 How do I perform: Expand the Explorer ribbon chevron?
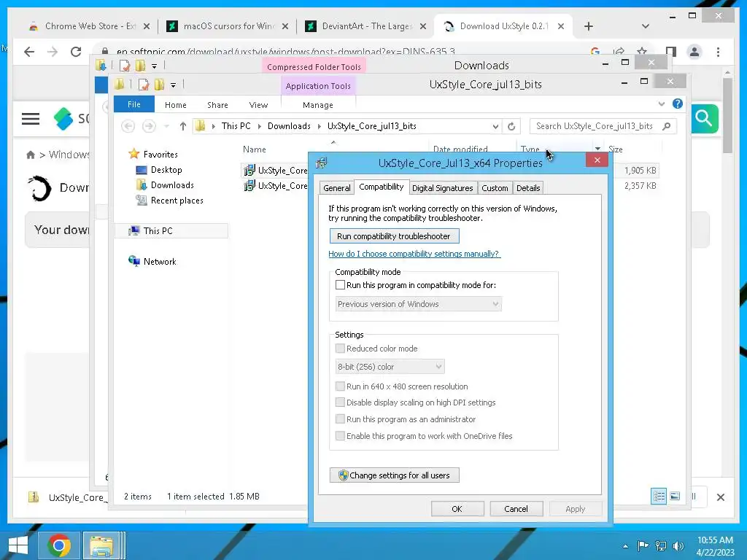[661, 104]
